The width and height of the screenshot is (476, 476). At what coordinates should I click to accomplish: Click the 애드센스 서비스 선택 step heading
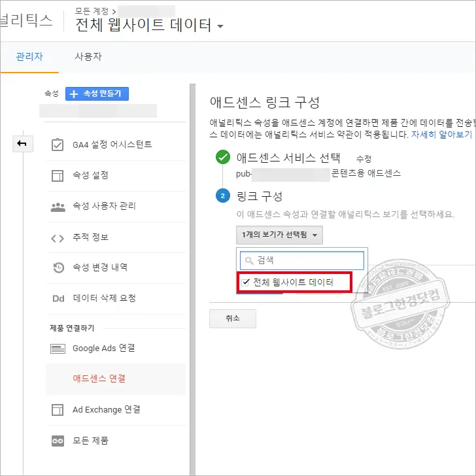288,158
